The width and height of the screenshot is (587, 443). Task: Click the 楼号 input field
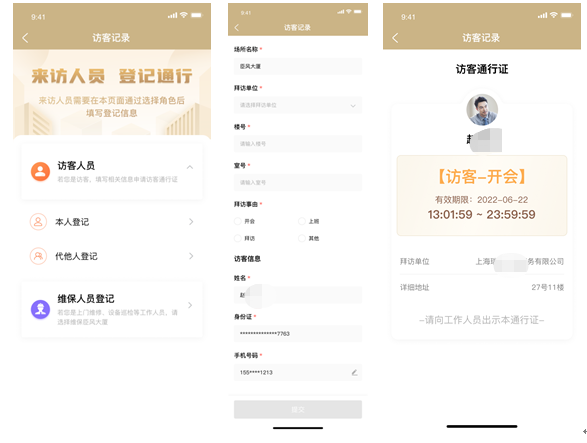coord(298,144)
